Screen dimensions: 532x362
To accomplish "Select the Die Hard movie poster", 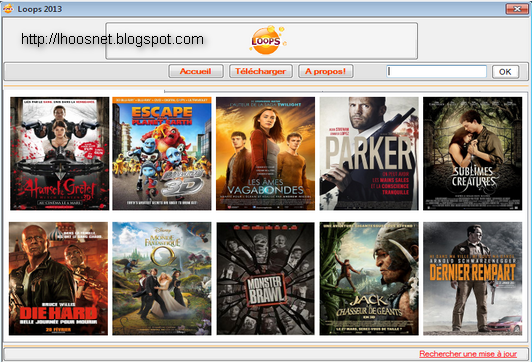I will (58, 279).
